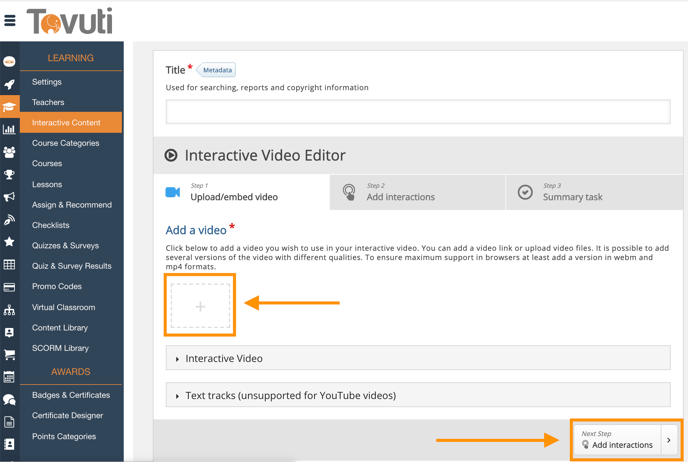688x462 pixels.
Task: Click Next Step Add interactions button
Action: [x=617, y=440]
